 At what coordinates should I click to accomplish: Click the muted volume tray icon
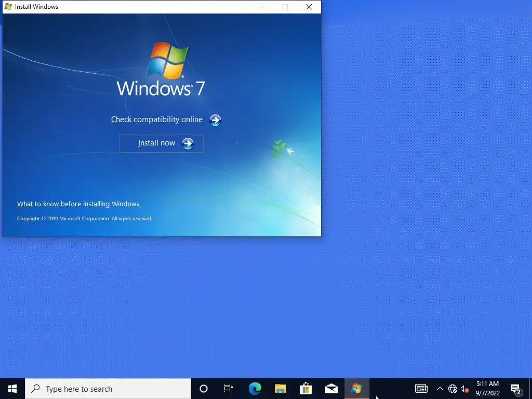click(465, 389)
